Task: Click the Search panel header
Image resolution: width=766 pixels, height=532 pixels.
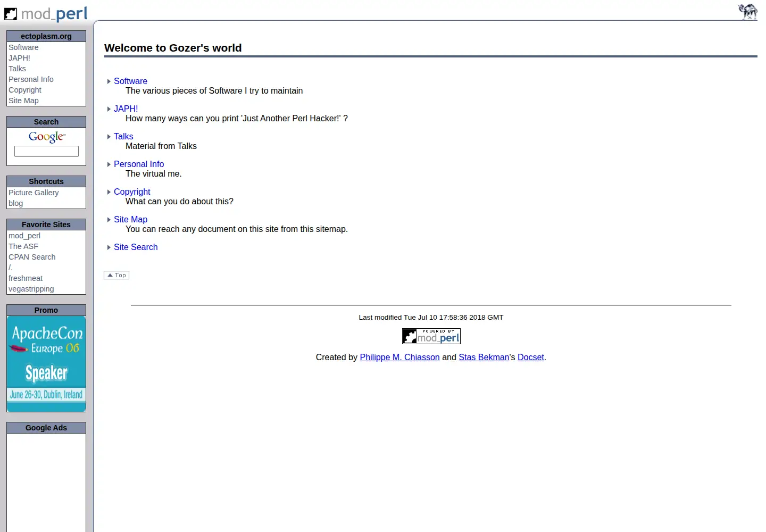Action: pyautogui.click(x=46, y=122)
